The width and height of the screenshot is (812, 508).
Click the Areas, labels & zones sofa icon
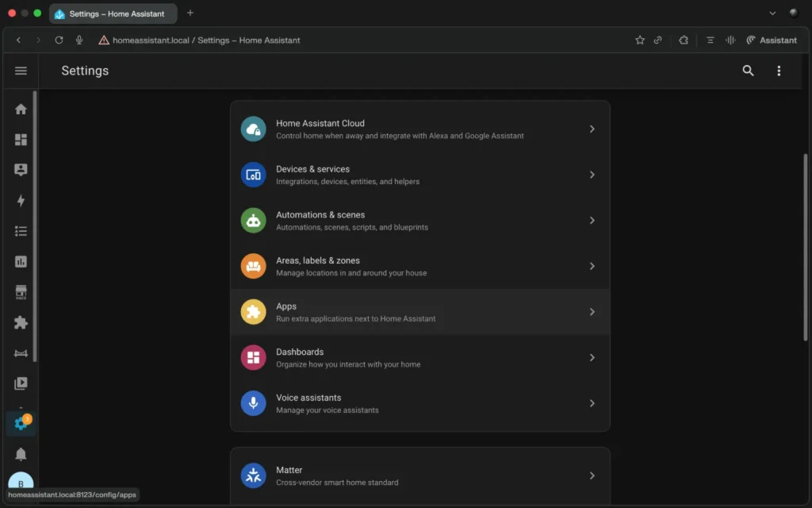[x=253, y=266]
